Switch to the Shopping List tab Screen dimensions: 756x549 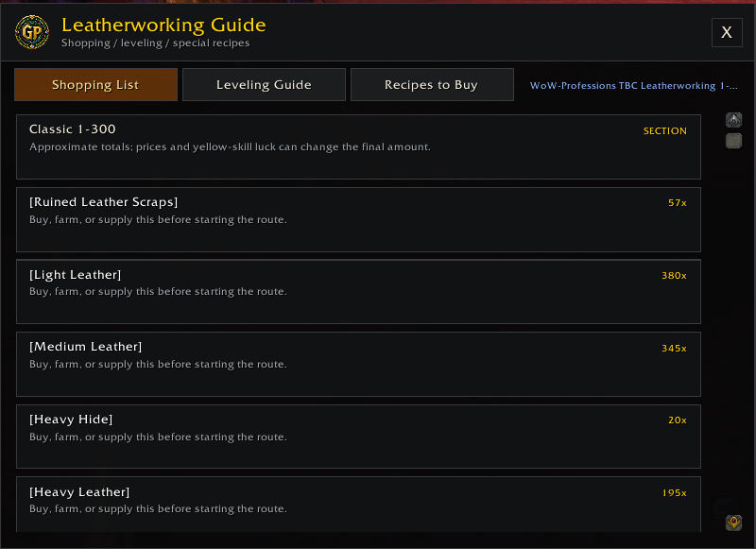click(x=96, y=85)
